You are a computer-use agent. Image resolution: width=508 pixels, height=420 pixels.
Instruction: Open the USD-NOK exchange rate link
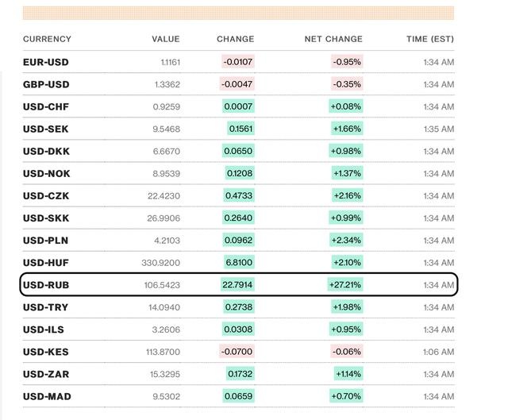pos(46,173)
